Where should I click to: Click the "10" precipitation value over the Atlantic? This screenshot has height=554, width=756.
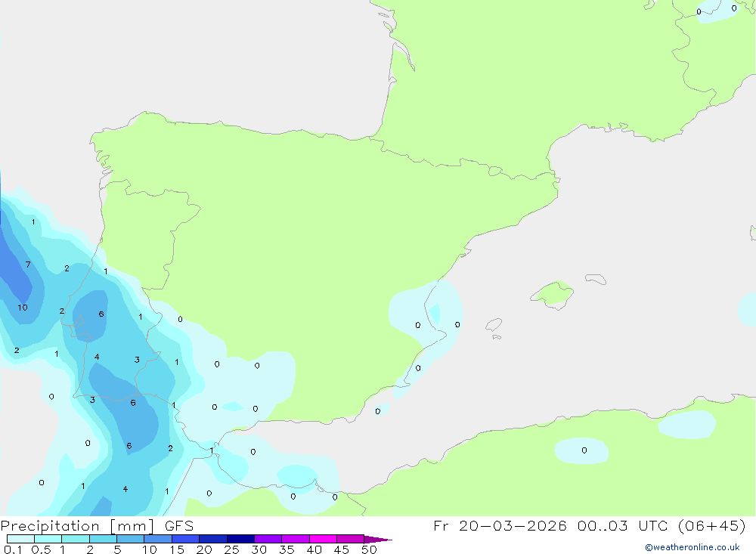click(x=23, y=307)
